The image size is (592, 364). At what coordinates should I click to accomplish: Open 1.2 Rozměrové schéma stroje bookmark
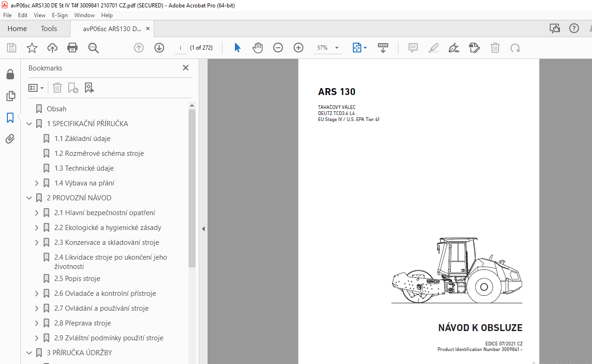99,153
